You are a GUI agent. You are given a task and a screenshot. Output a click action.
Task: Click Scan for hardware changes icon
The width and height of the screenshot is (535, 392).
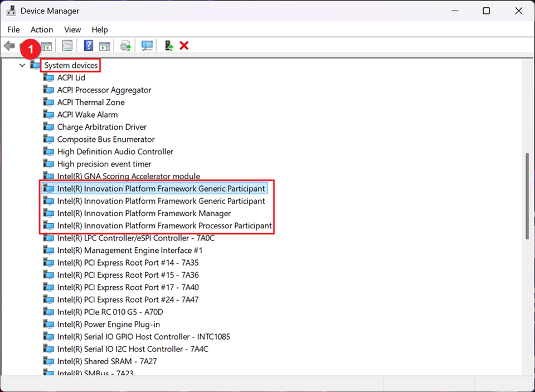pyautogui.click(x=147, y=46)
